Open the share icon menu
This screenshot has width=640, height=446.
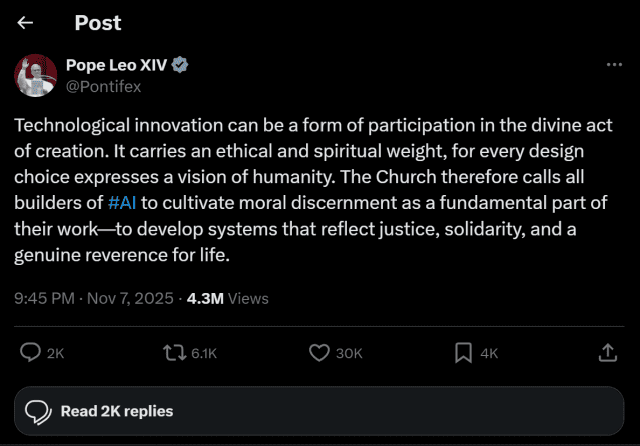pos(607,352)
